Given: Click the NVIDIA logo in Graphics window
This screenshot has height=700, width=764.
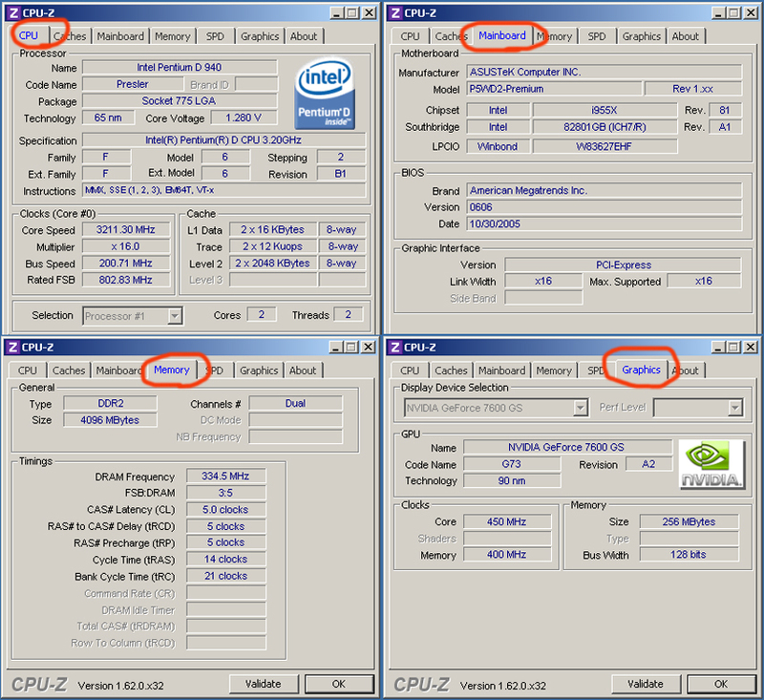Looking at the screenshot, I should [711, 464].
